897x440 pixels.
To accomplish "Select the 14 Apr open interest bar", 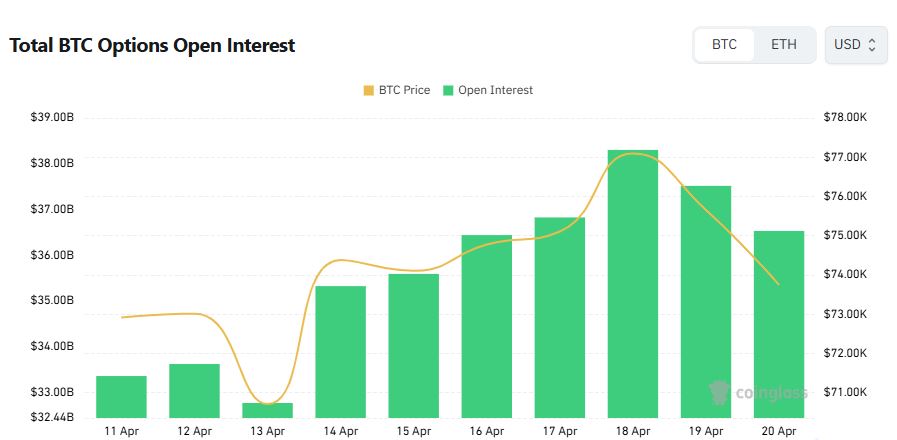I will point(341,351).
